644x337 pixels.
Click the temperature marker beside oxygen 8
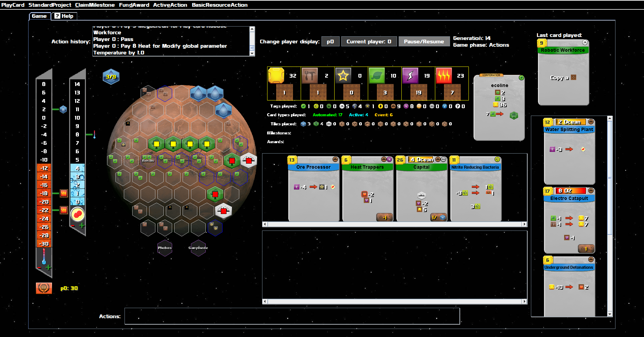pyautogui.click(x=95, y=134)
